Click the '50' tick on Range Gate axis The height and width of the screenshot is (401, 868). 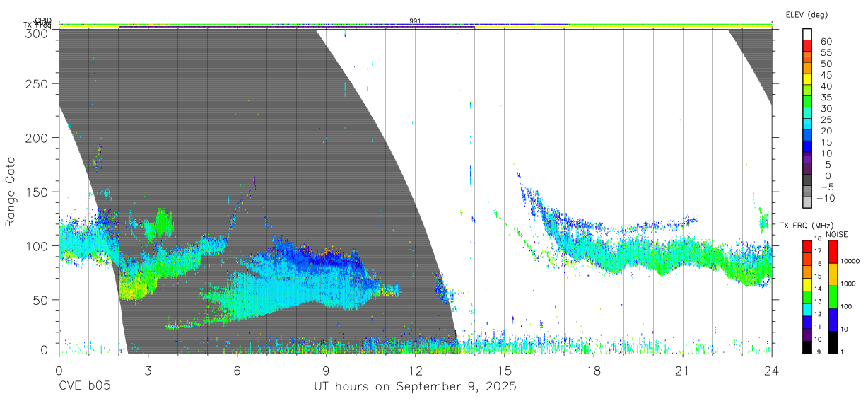coord(41,299)
